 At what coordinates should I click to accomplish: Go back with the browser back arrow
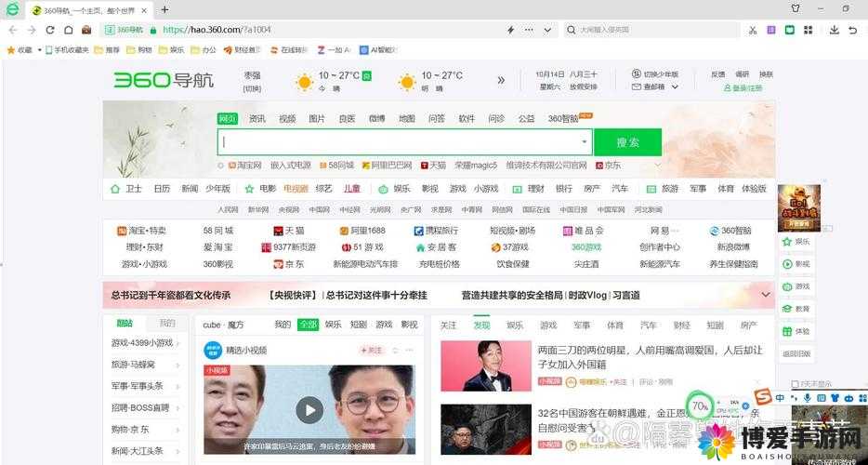pyautogui.click(x=13, y=30)
